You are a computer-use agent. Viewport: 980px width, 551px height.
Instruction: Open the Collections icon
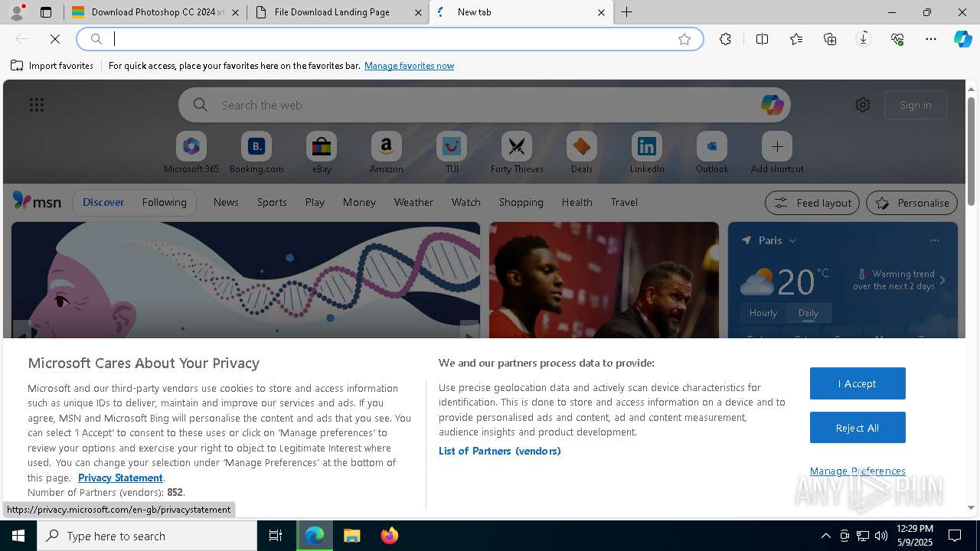click(830, 39)
